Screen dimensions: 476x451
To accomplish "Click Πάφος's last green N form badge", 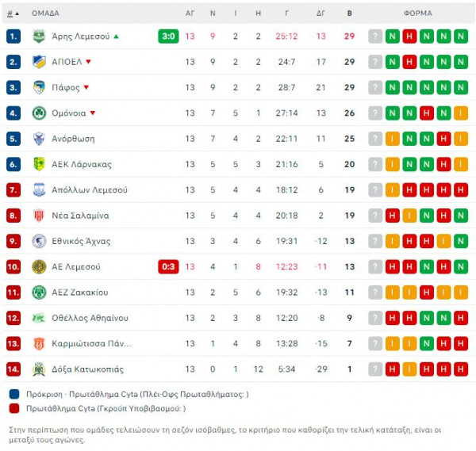I will click(461, 87).
